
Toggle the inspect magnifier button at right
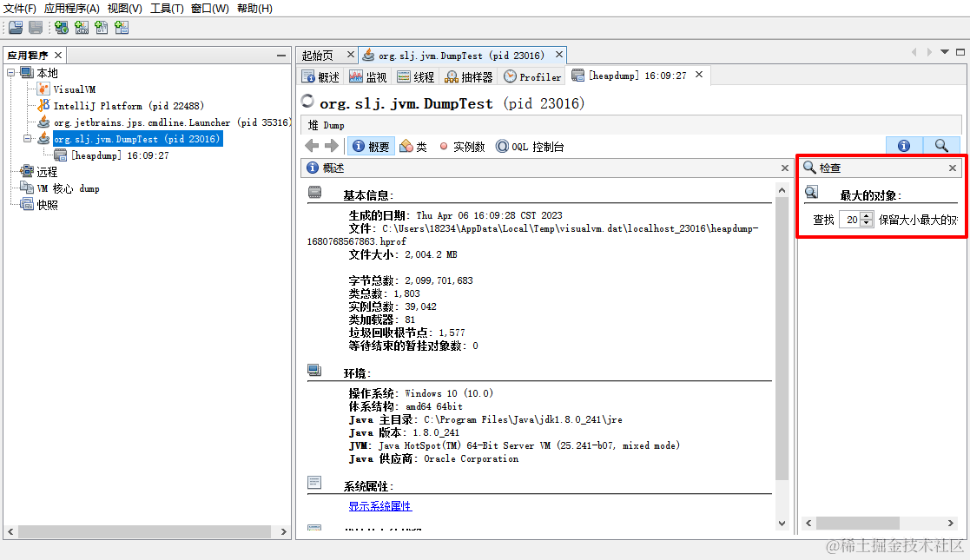(941, 145)
